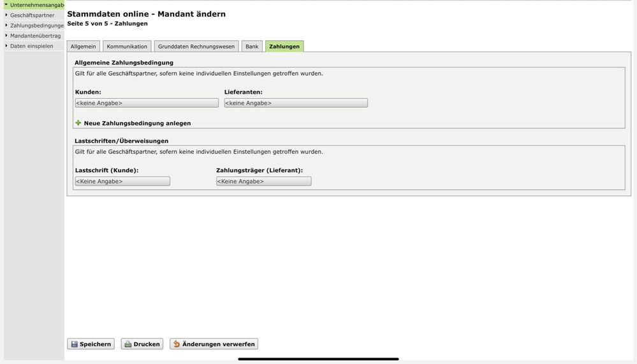Screen dimensions: 637x364
Task: Click Neue Zahlungsbedingung anlegen link
Action: coord(137,123)
